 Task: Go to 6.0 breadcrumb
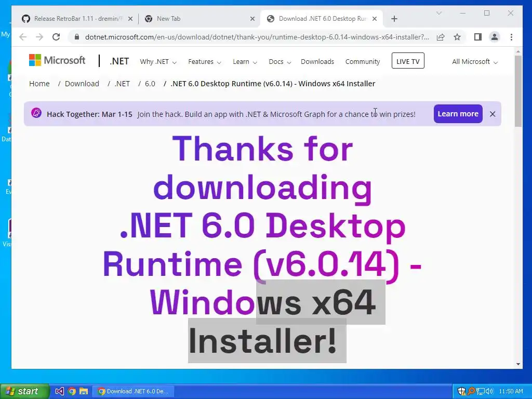click(x=150, y=84)
